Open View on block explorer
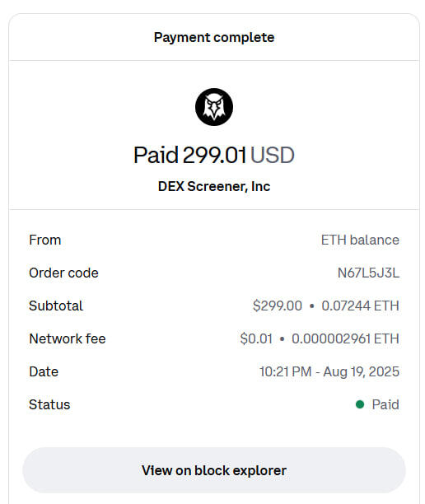Viewport: 425px width, 504px height. click(214, 470)
